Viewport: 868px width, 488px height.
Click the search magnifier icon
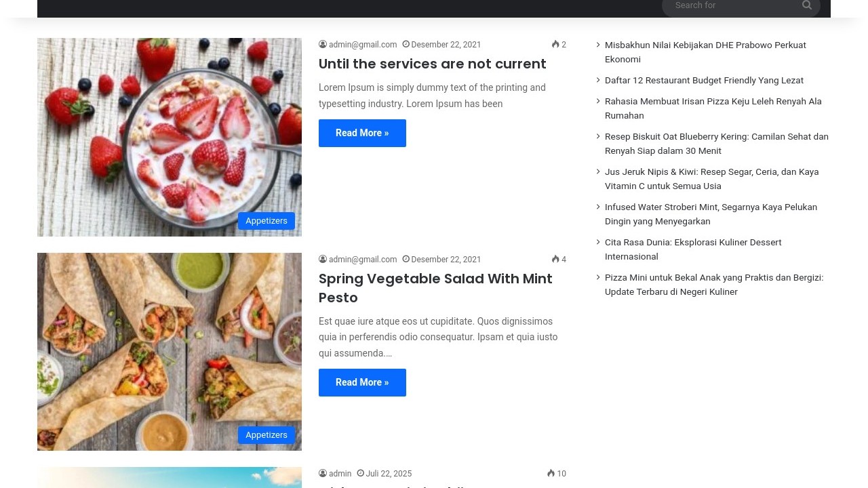click(806, 5)
